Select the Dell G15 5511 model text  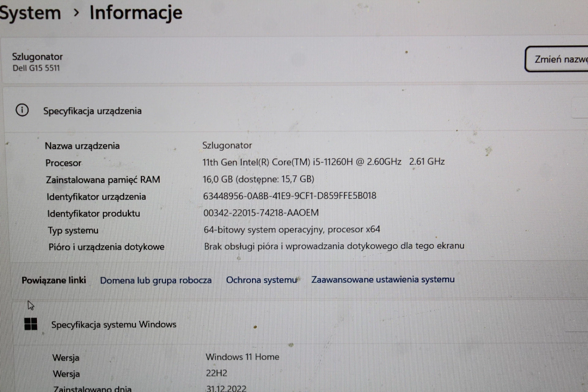pyautogui.click(x=36, y=68)
